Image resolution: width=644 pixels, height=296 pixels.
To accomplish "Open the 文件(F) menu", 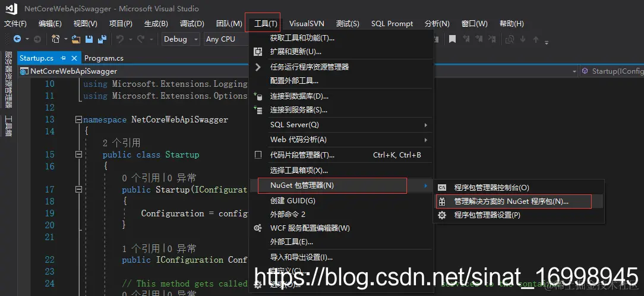I will pos(15,23).
